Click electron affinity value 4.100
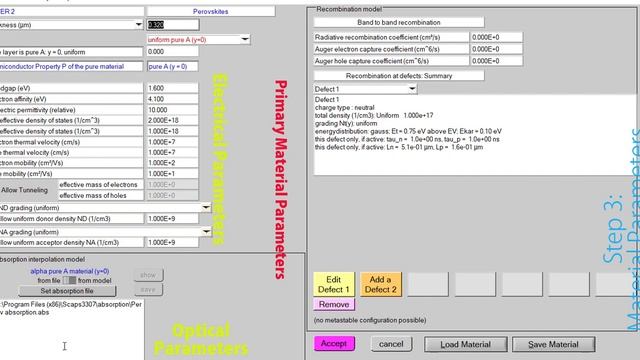 tap(172, 99)
